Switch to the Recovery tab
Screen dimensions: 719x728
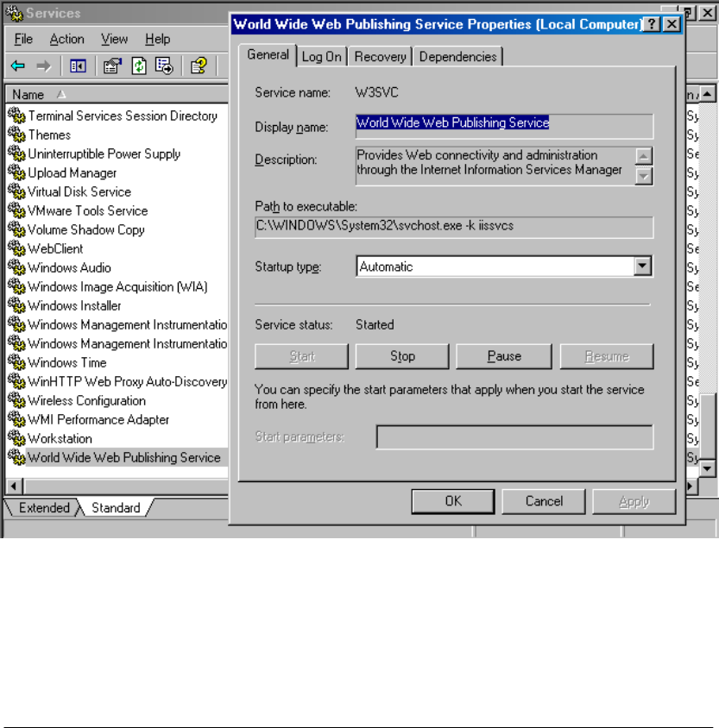point(380,57)
